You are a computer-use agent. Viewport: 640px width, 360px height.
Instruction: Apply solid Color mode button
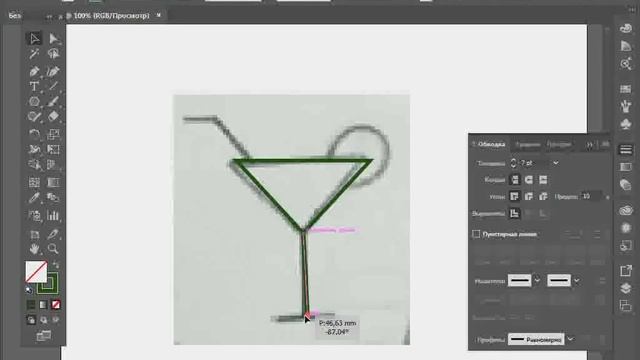pos(31,305)
